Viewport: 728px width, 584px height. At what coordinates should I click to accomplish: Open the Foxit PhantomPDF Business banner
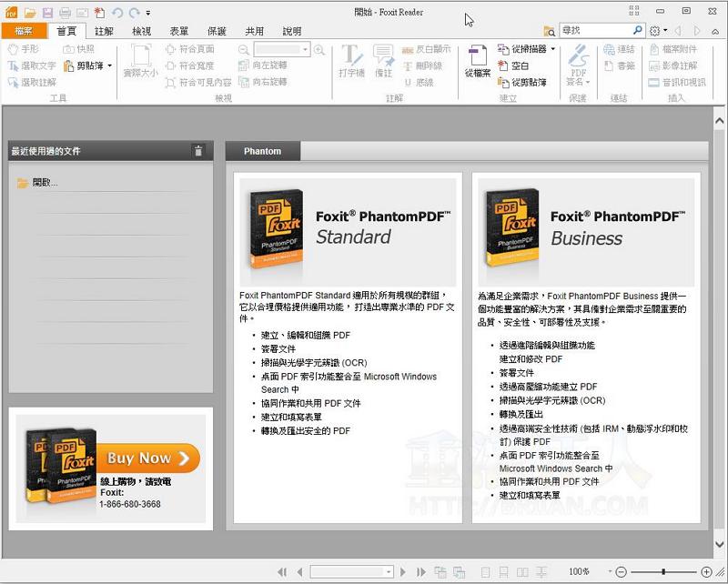[586, 232]
